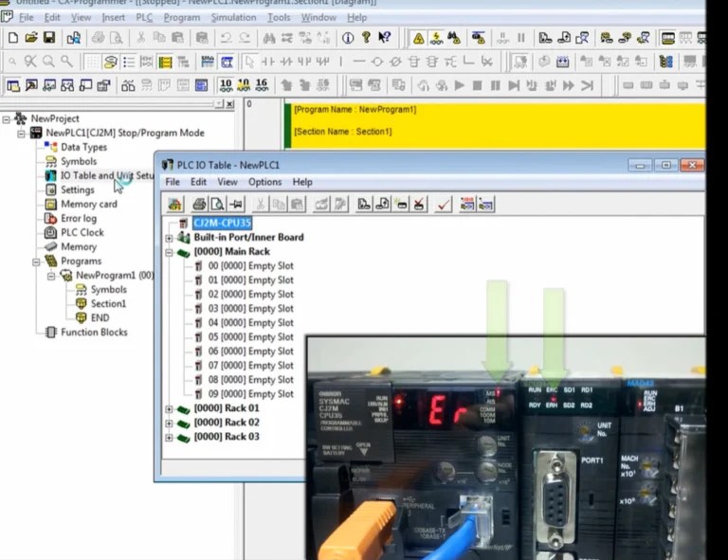Collapse the NewProject root node
The width and height of the screenshot is (728, 560).
(6, 119)
